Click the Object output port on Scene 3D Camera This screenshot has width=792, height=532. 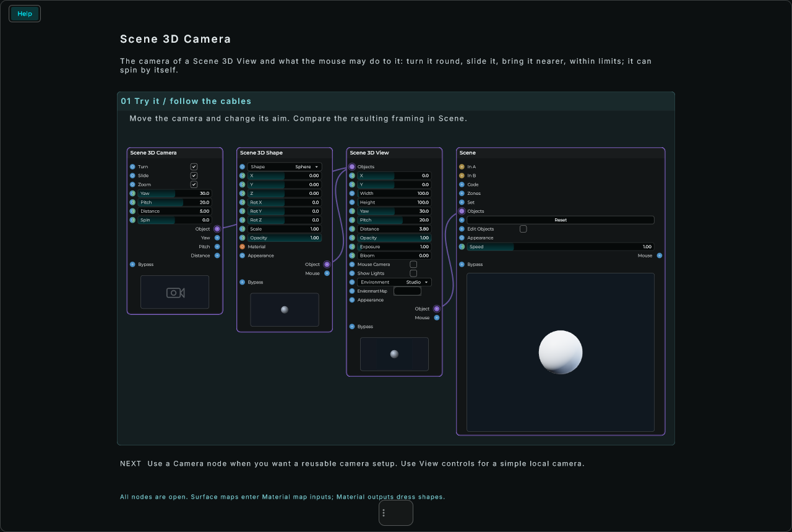217,229
